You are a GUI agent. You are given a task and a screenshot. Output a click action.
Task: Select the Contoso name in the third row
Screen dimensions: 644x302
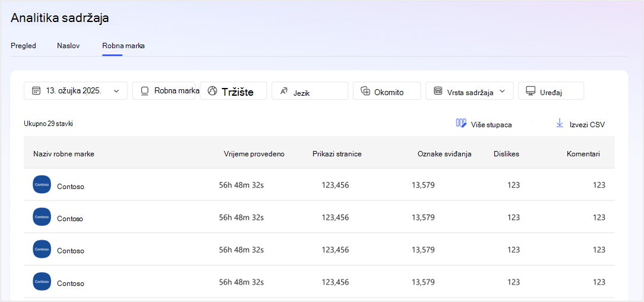(71, 251)
